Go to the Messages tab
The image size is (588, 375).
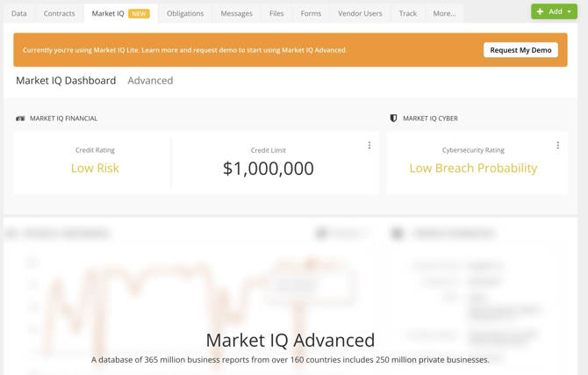[x=236, y=13]
